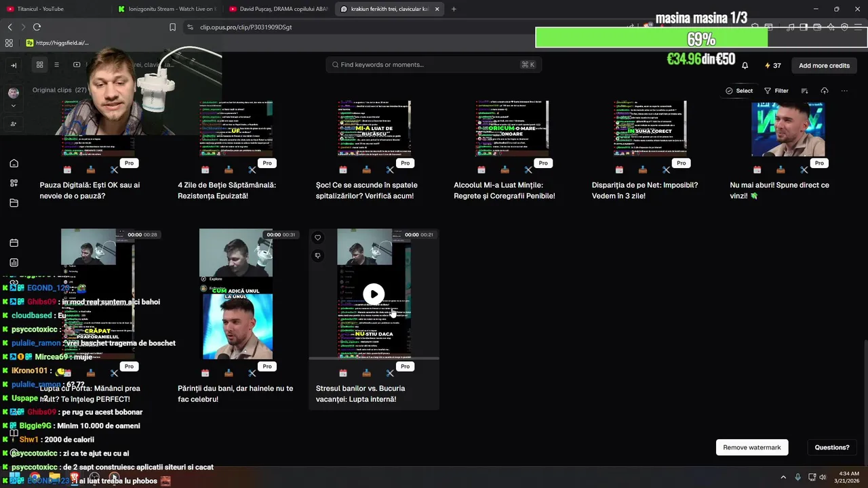Image resolution: width=868 pixels, height=488 pixels.
Task: Click the cloud upload icon
Action: (825, 91)
